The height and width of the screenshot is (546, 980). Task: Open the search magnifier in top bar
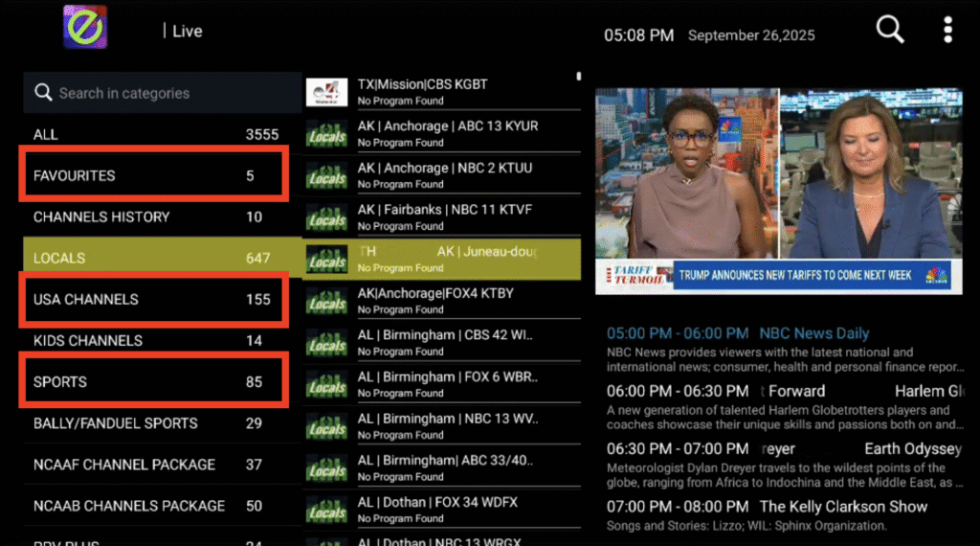(890, 30)
